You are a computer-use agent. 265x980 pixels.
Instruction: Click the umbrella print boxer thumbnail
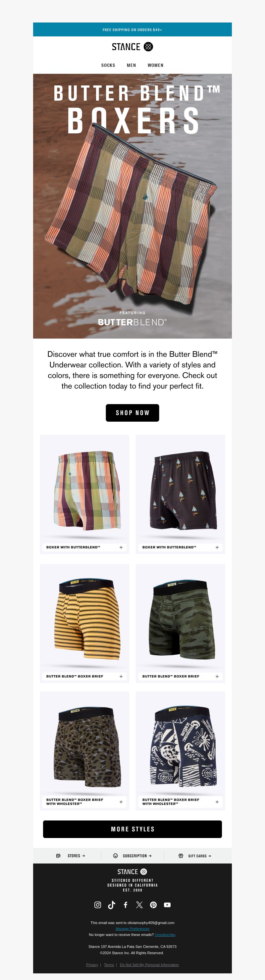181,491
